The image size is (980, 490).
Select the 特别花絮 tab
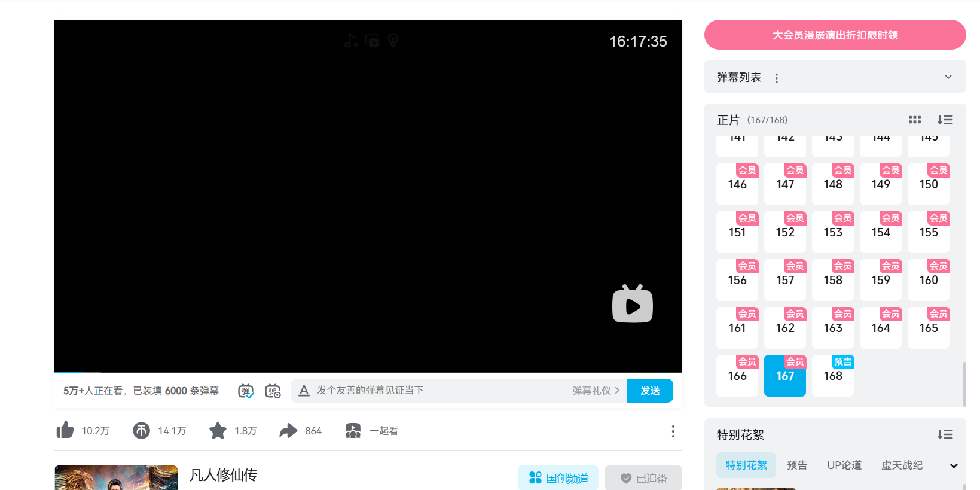(x=746, y=465)
